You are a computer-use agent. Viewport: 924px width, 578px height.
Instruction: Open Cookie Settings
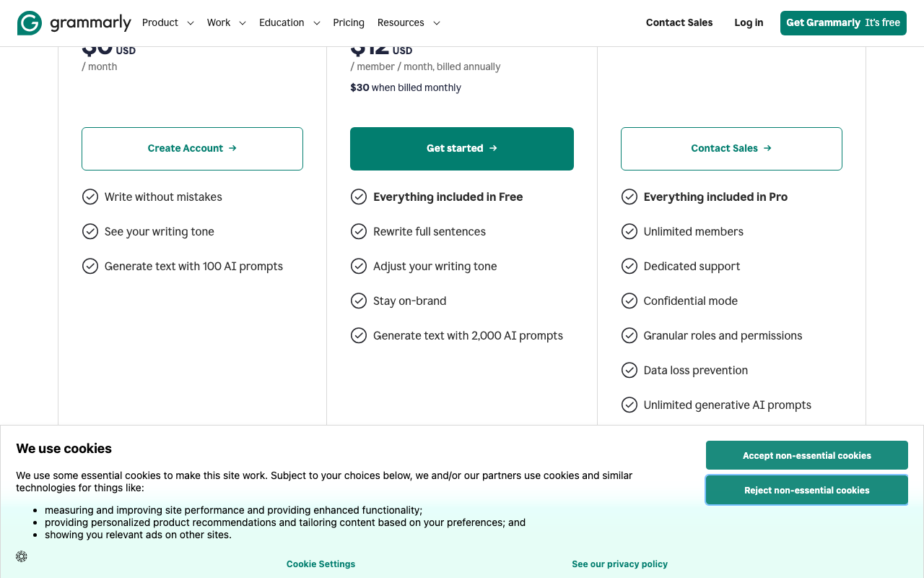coord(321,564)
